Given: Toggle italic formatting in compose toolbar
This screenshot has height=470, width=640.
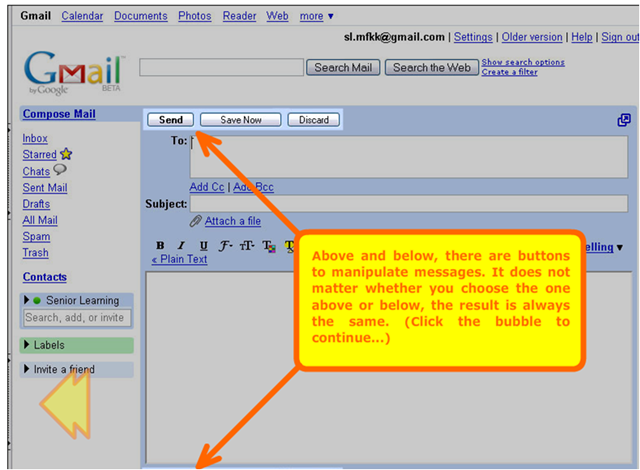Looking at the screenshot, I should pyautogui.click(x=181, y=245).
